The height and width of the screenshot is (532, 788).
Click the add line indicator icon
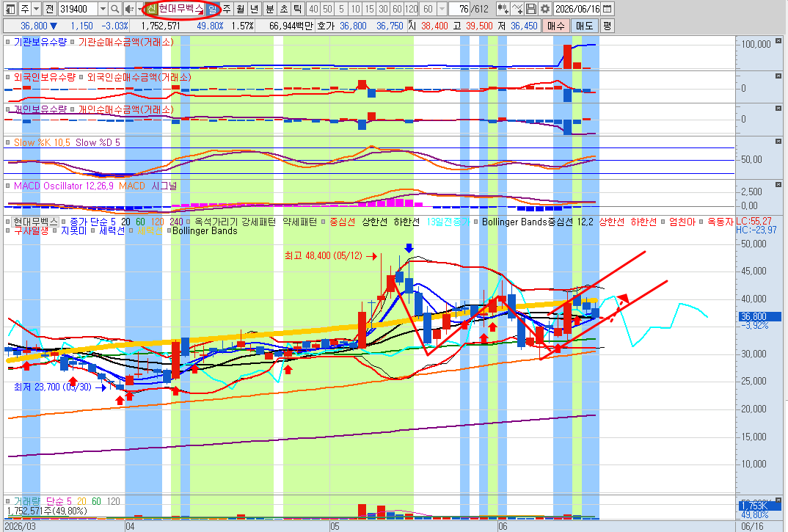517,9
